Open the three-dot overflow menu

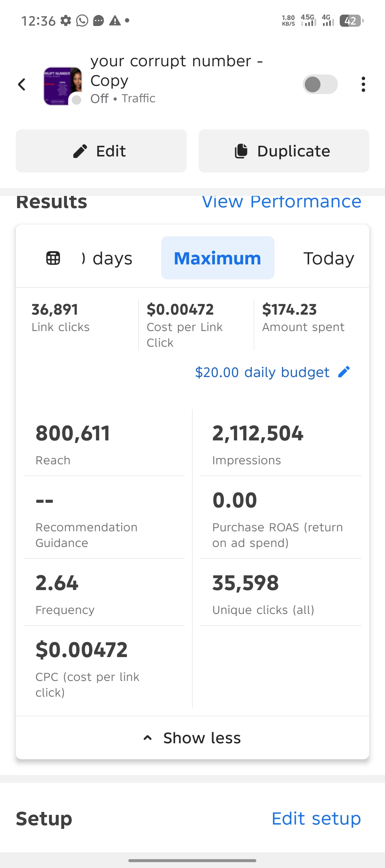click(363, 84)
